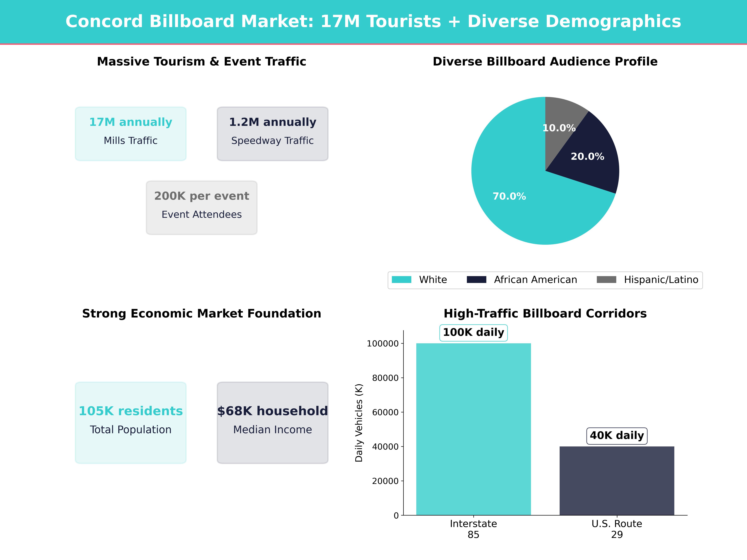
Task: Select the teal title banner
Action: pyautogui.click(x=374, y=21)
